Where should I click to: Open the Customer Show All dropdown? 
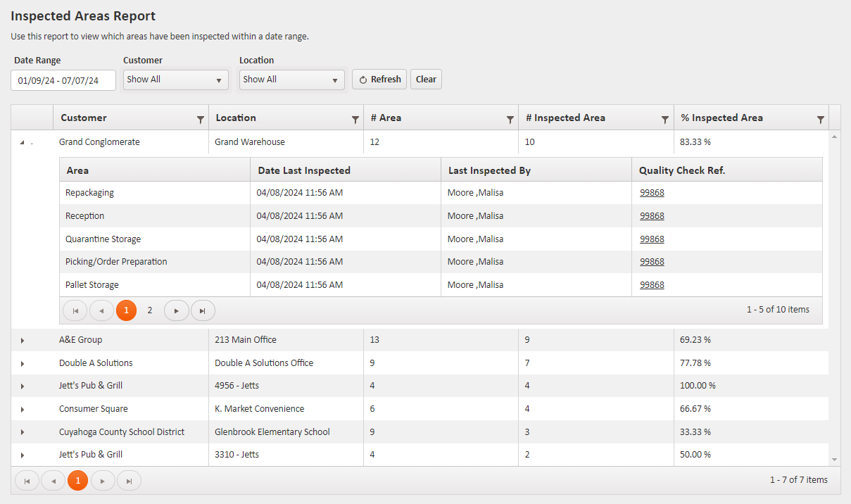coord(175,80)
